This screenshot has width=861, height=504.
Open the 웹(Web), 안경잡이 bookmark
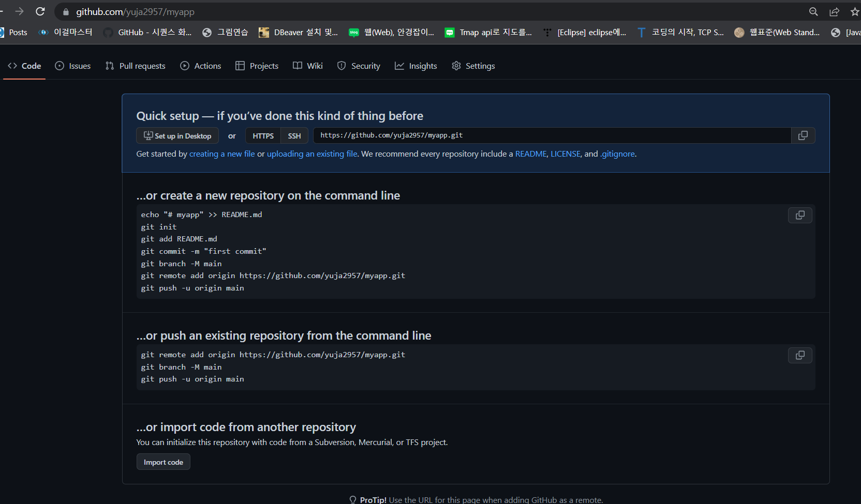392,33
